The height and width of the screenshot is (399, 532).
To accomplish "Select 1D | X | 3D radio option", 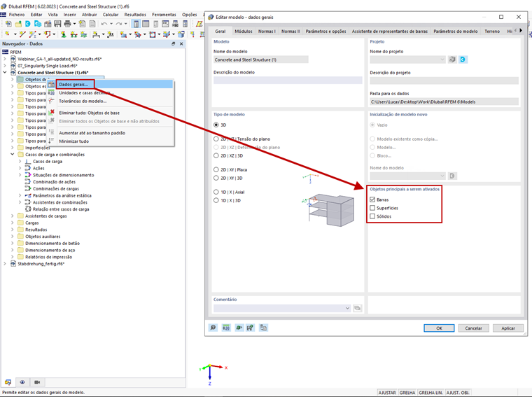I will coord(216,200).
